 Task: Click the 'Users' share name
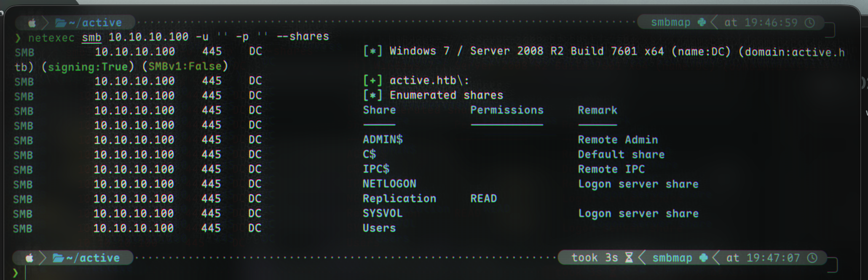tap(379, 228)
